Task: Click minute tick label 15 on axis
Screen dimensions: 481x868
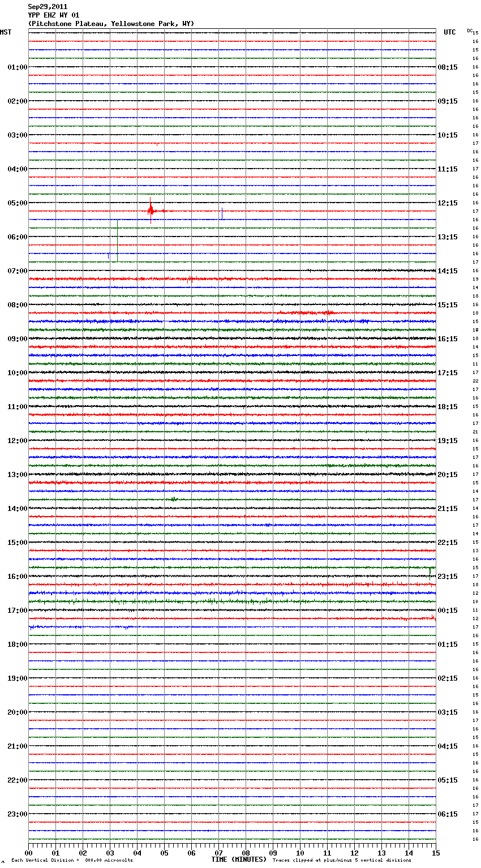Action: [x=436, y=853]
